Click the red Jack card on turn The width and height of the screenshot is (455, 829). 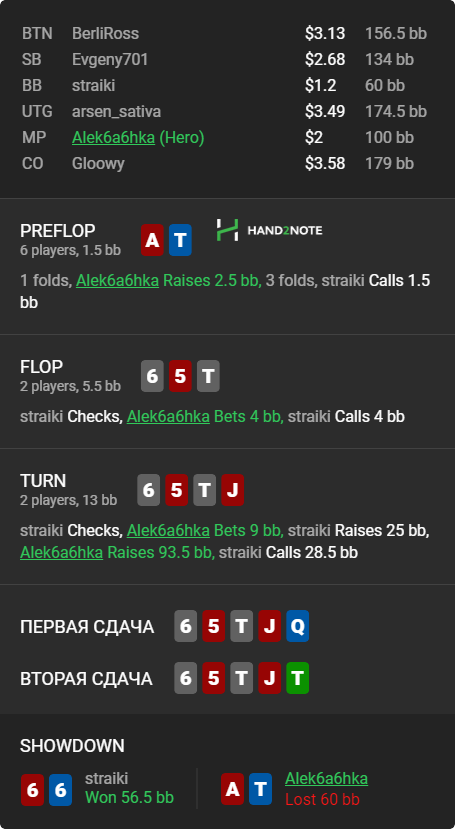[233, 490]
